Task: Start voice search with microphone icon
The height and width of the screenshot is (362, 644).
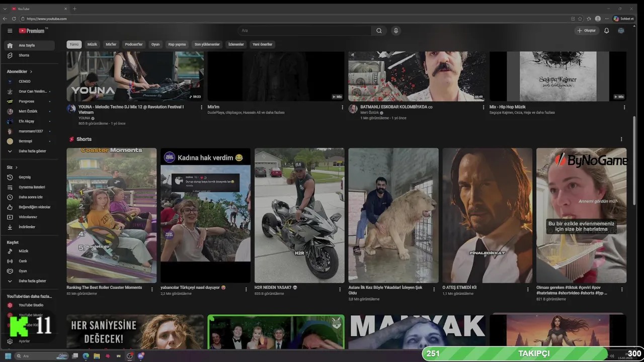Action: 396,31
